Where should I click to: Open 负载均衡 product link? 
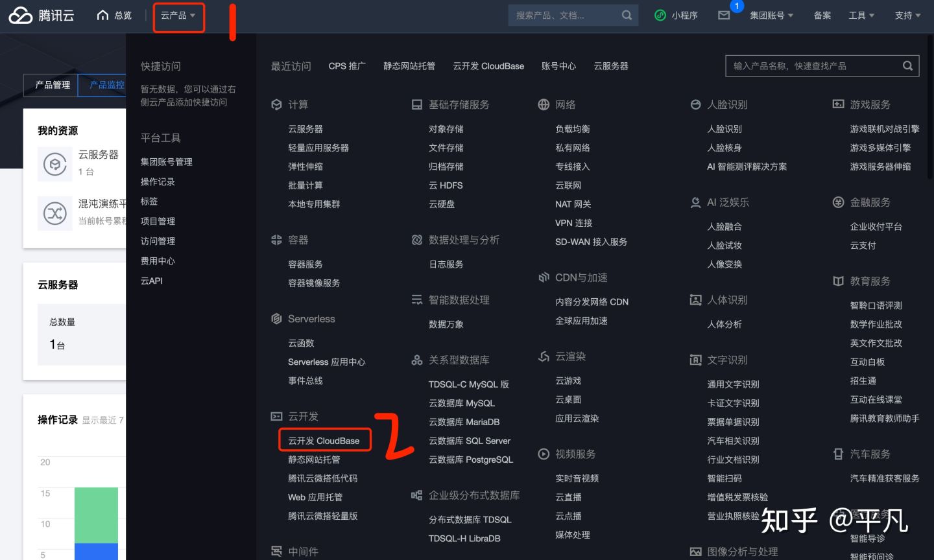[x=573, y=129]
